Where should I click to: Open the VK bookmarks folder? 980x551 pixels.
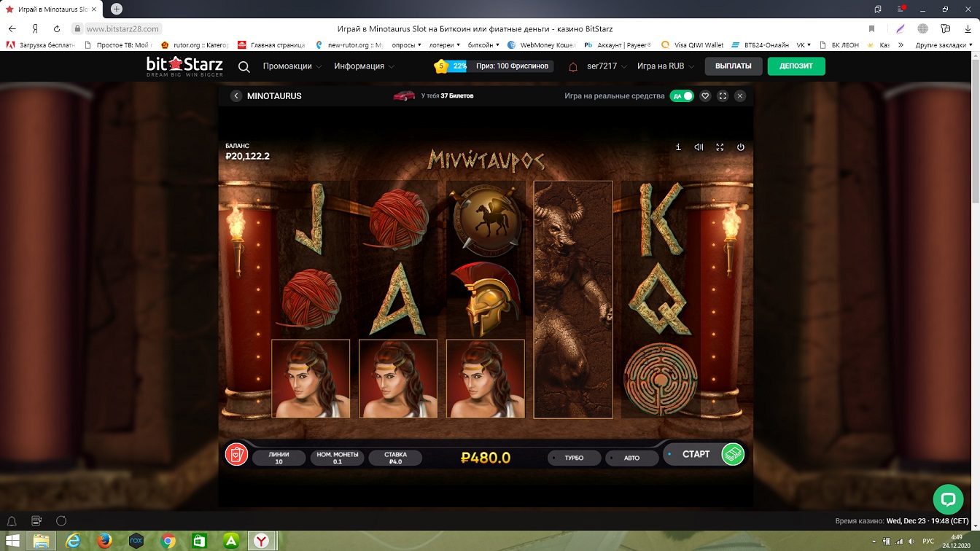(804, 44)
